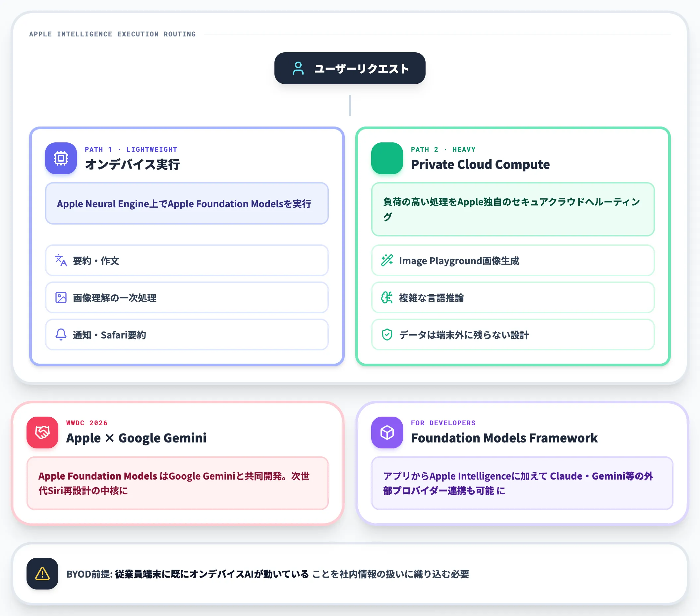Click the translate icon next to 要約・作文
The height and width of the screenshot is (616, 700).
61,260
